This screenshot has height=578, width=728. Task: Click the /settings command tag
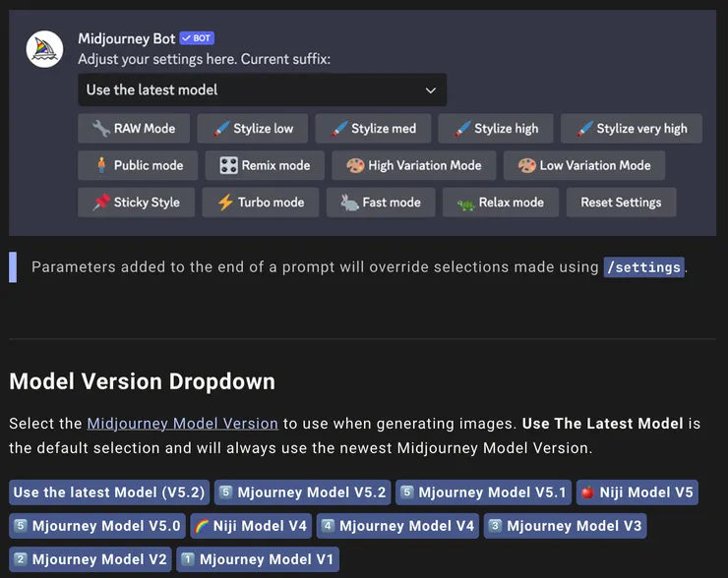[643, 267]
